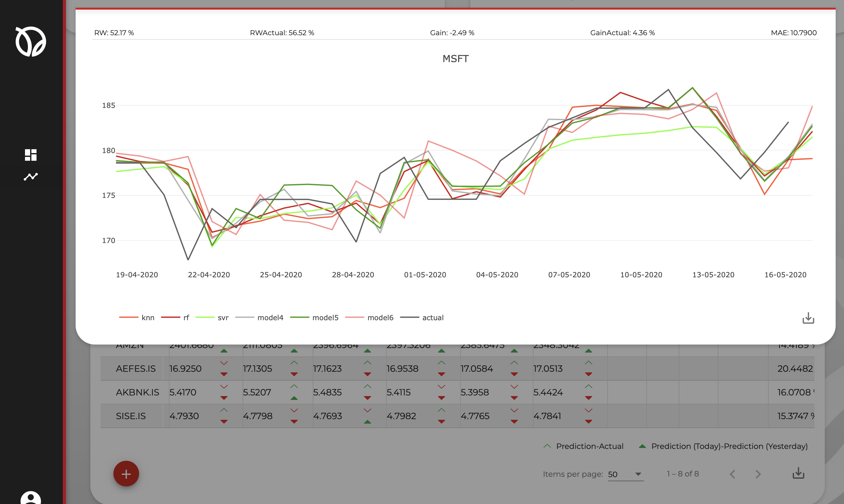Download the table data below pagination
The image size is (844, 504).
point(798,474)
